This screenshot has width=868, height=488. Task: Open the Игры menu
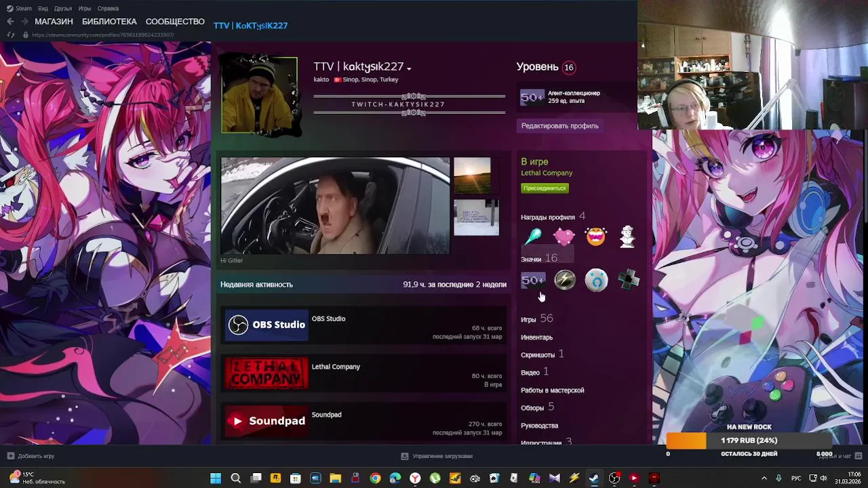pos(85,9)
